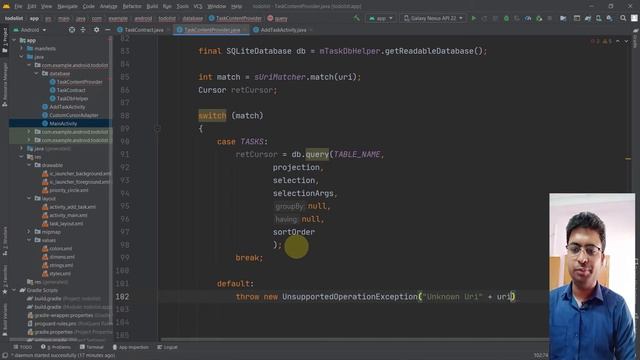Open dimens.xml in values folder
The height and width of the screenshot is (360, 640).
pos(58,257)
